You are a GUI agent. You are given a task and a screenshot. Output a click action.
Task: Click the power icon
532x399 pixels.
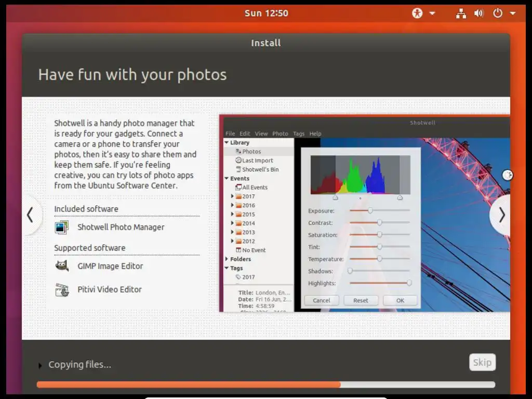(x=497, y=13)
